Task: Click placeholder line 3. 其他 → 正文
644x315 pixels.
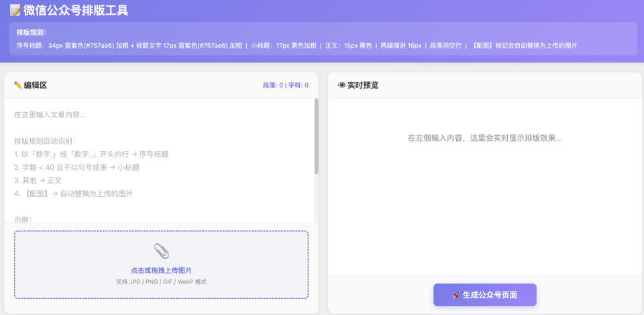Action: (38, 181)
